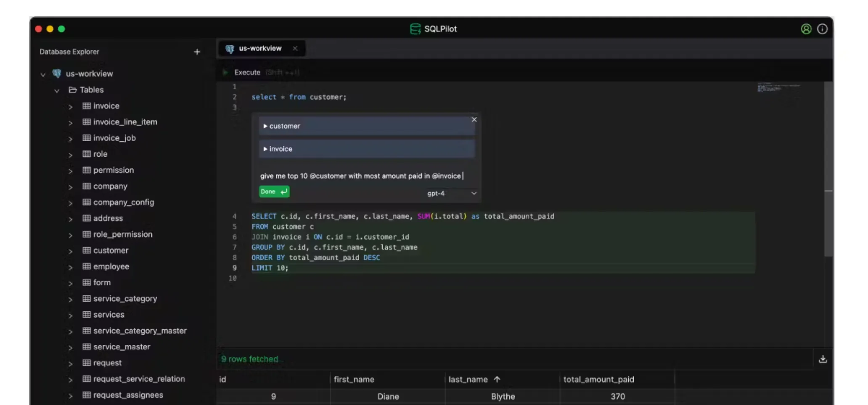The image size is (868, 405).
Task: Click the services table icon
Action: pos(87,314)
